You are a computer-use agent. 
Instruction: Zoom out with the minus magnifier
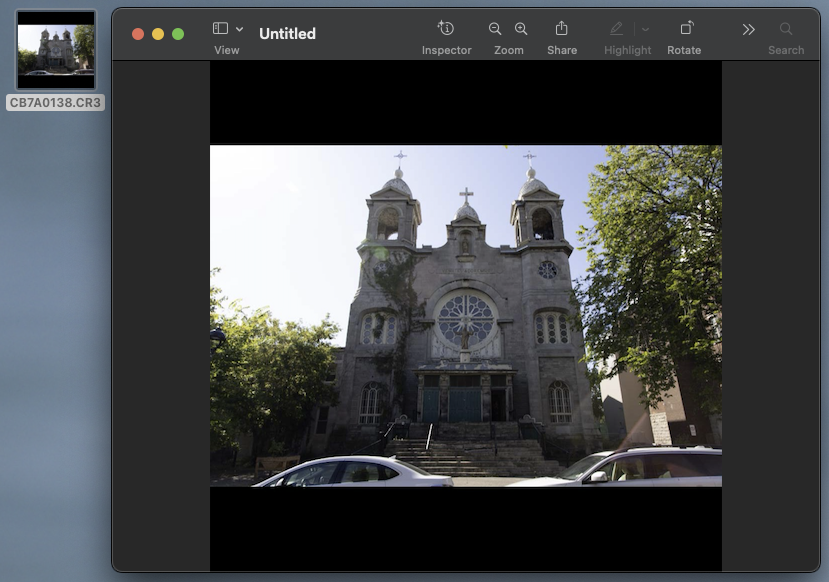tap(495, 29)
